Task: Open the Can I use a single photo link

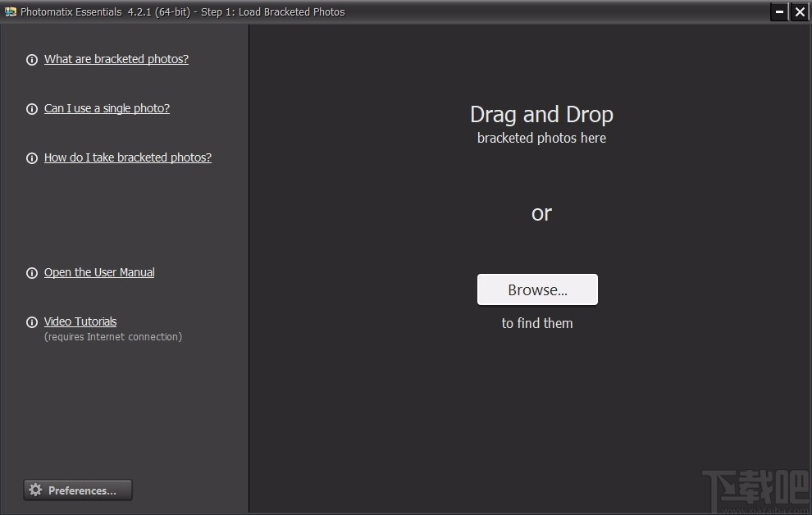Action: coord(107,108)
